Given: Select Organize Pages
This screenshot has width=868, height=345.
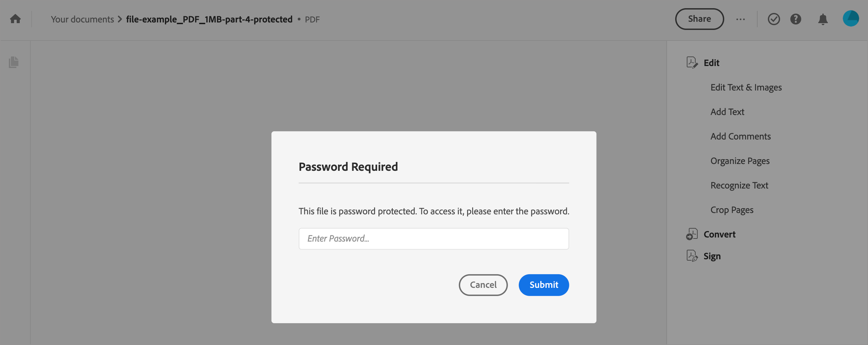Looking at the screenshot, I should click(x=740, y=161).
